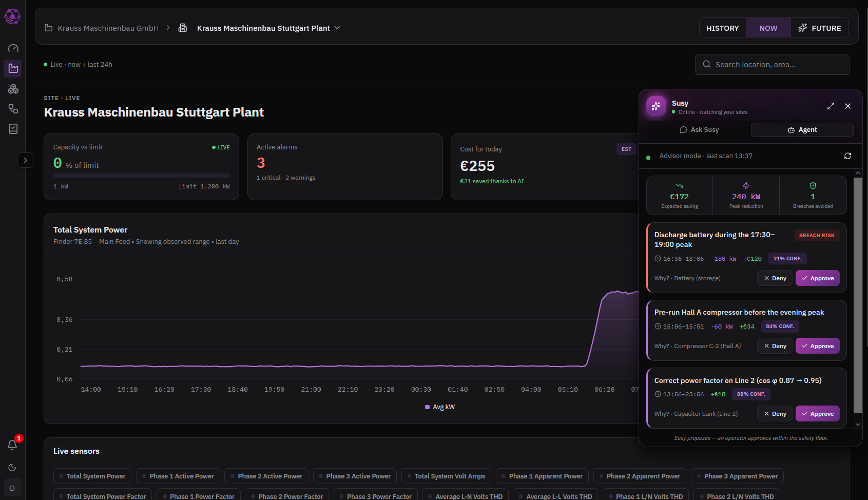Open Why? Battery (storage) explanation
Screen dimensions: 868x500
pyautogui.click(x=687, y=278)
